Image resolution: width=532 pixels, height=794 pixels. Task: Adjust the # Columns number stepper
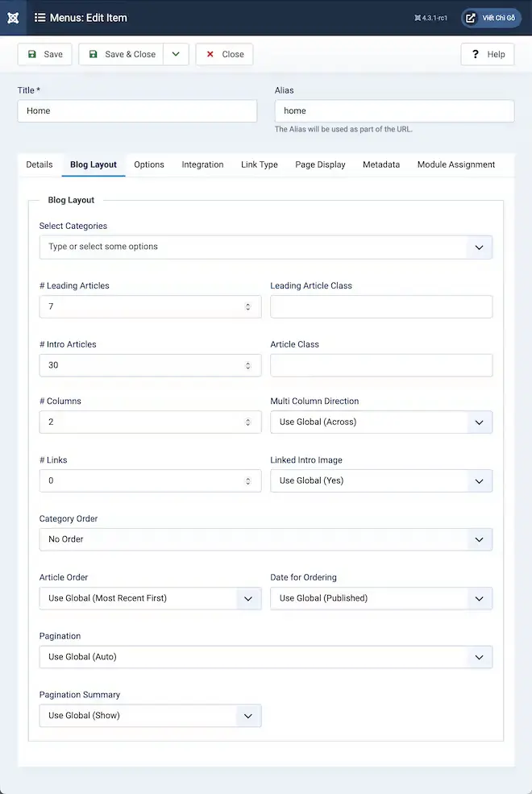pos(247,422)
